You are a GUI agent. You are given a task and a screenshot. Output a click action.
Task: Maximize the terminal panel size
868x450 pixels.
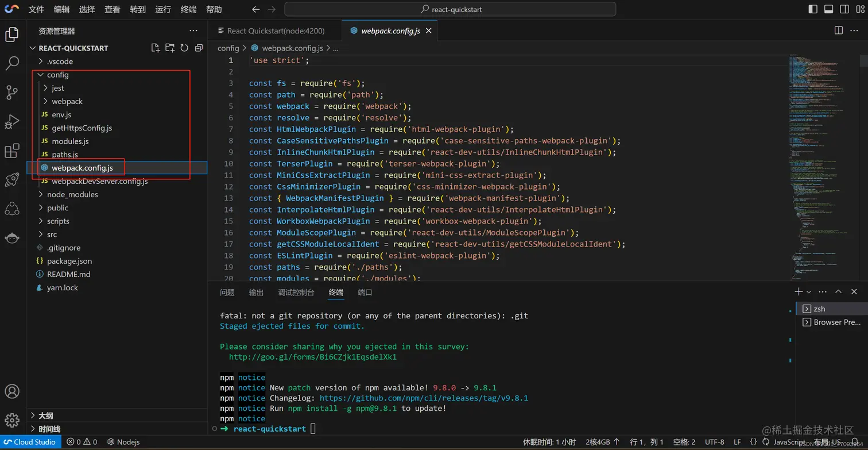pyautogui.click(x=839, y=292)
